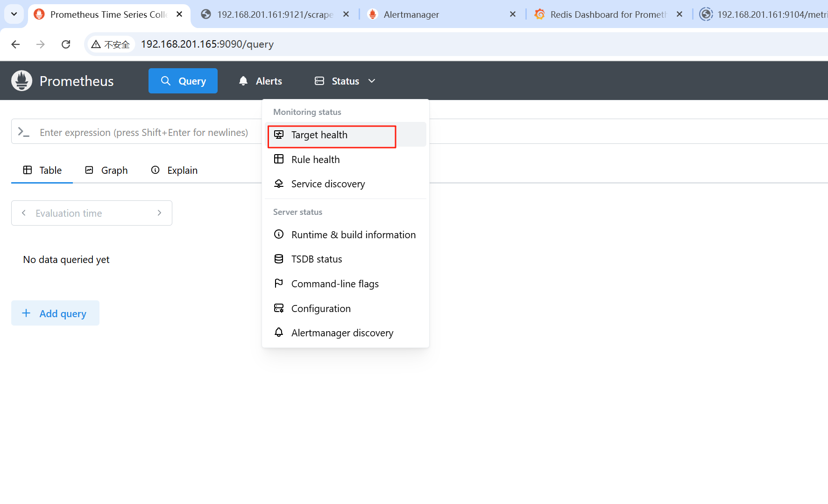Click the terminal prompt icon in expression box
The width and height of the screenshot is (828, 504).
tap(23, 132)
